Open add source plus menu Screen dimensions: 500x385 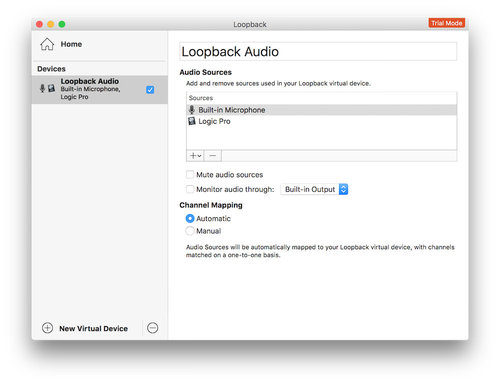(x=195, y=156)
